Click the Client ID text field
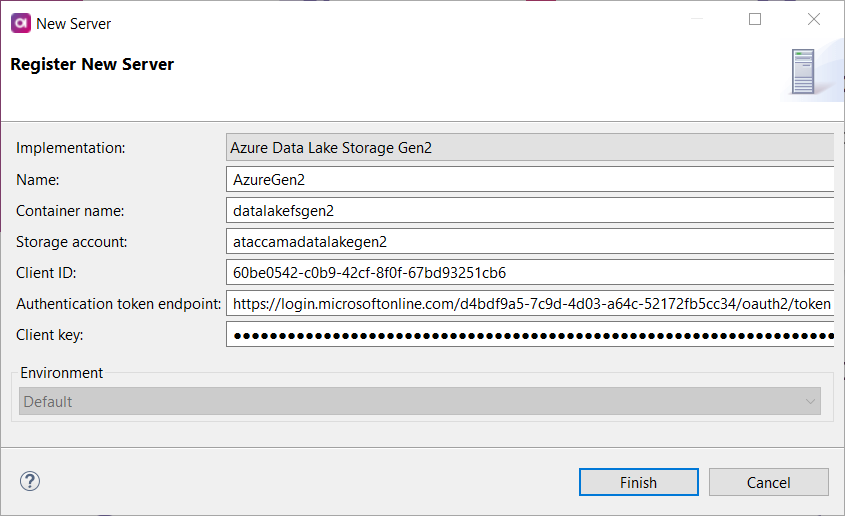 530,273
